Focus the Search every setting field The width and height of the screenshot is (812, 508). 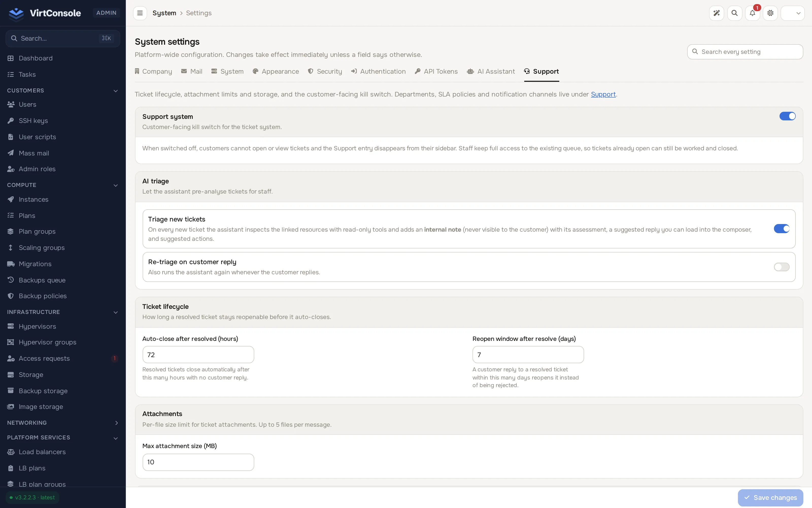745,52
